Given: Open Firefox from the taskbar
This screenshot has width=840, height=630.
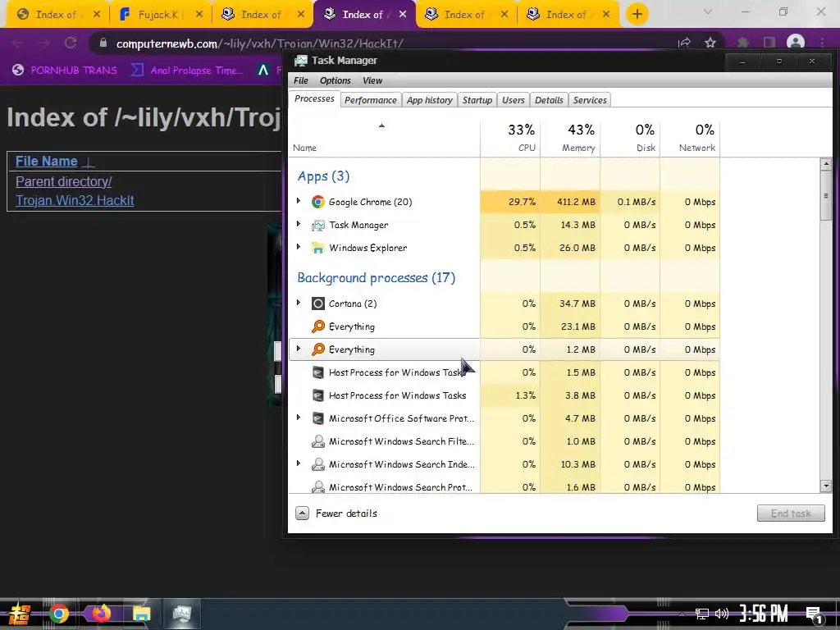Looking at the screenshot, I should coord(101,614).
